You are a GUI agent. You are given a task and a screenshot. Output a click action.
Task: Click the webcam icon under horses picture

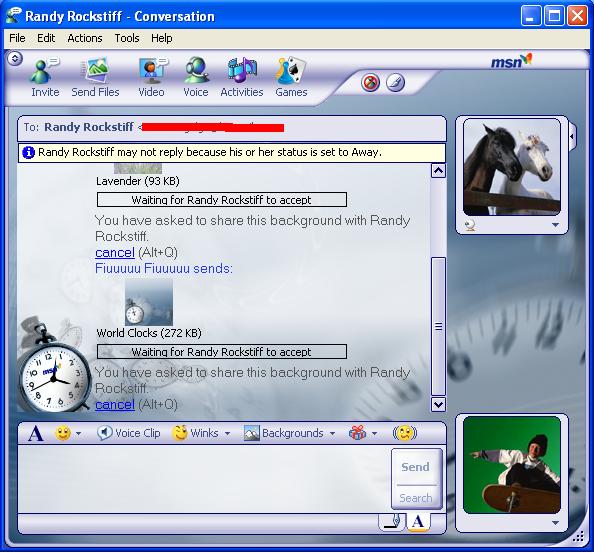470,225
